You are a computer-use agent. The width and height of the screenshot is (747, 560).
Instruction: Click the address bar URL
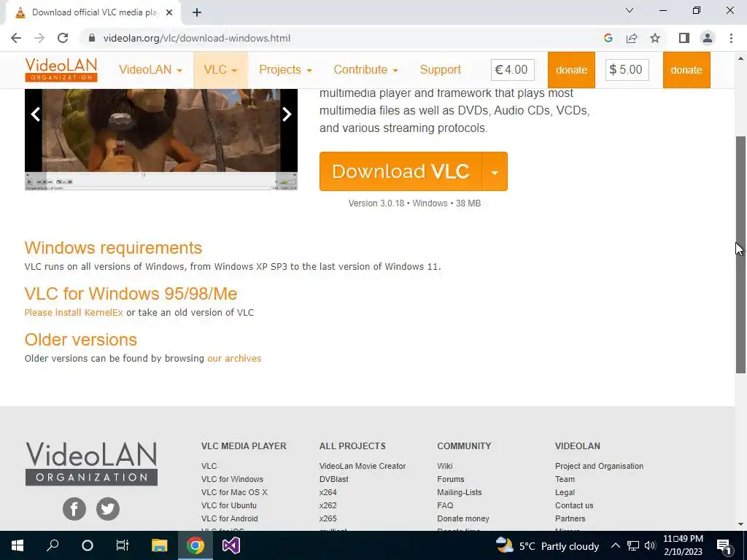pyautogui.click(x=197, y=38)
